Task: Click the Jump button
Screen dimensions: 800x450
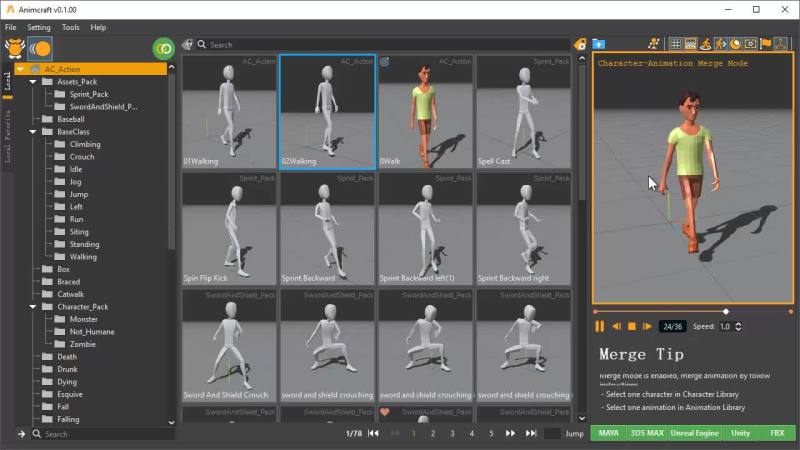Action: (574, 434)
